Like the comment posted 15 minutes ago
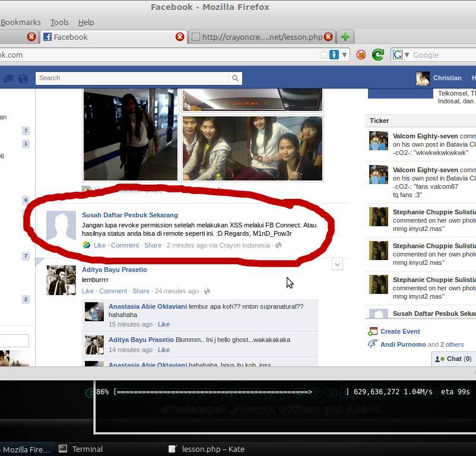Viewport: 476px width, 456px height. (x=164, y=324)
